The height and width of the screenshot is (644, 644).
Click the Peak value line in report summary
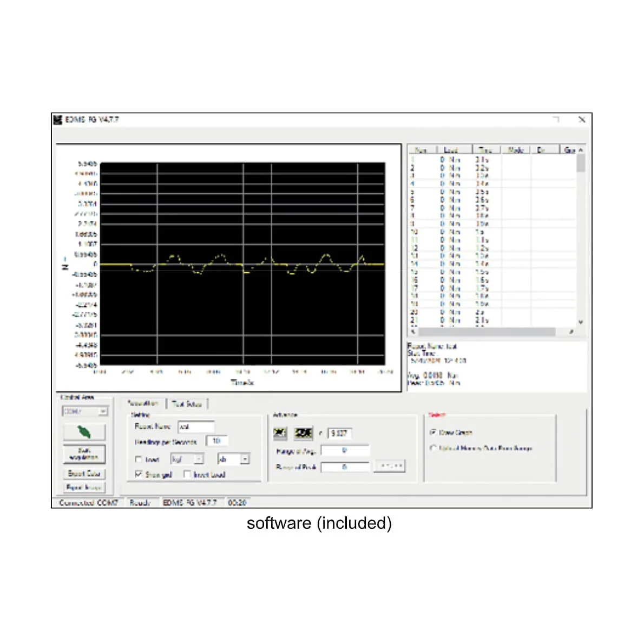tap(433, 383)
